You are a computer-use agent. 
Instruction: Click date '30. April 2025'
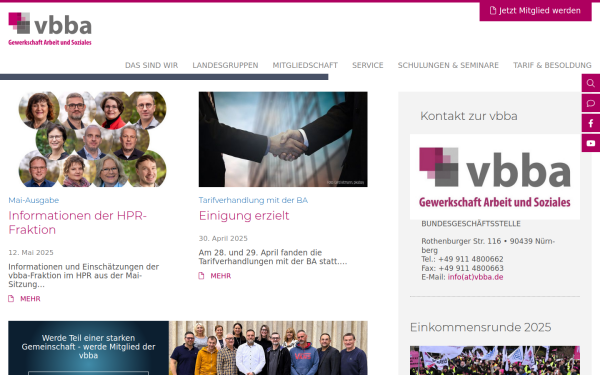(x=223, y=238)
